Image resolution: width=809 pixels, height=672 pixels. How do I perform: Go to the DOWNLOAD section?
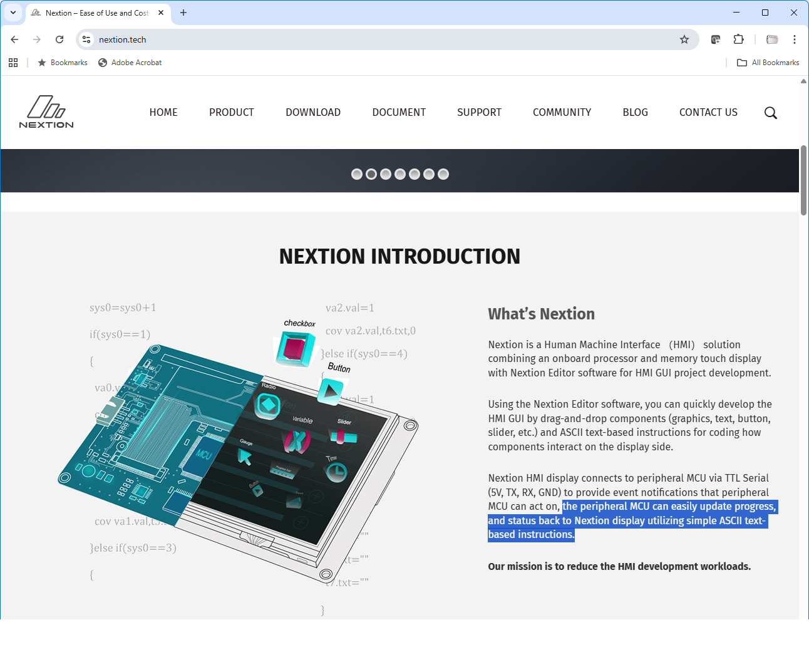pyautogui.click(x=313, y=113)
